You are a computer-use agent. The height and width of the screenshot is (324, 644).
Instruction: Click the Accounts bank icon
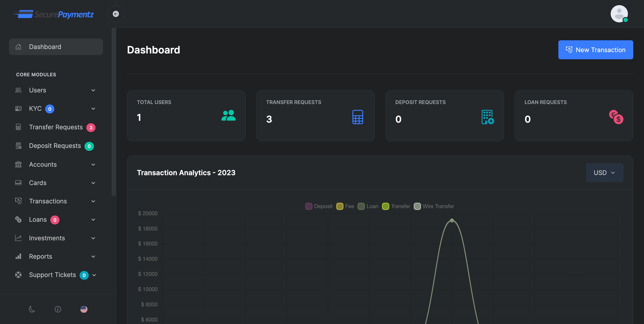click(x=18, y=164)
